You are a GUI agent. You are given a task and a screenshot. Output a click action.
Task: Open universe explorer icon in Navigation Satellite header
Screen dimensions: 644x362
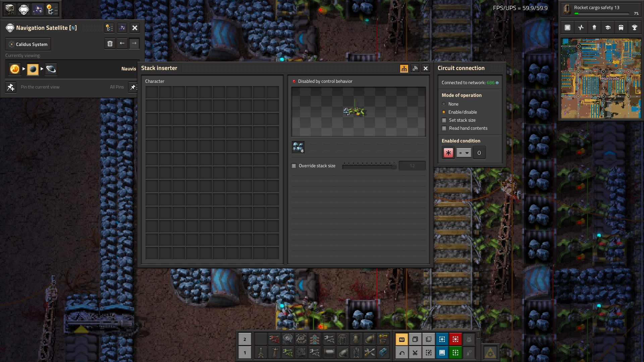[109, 28]
